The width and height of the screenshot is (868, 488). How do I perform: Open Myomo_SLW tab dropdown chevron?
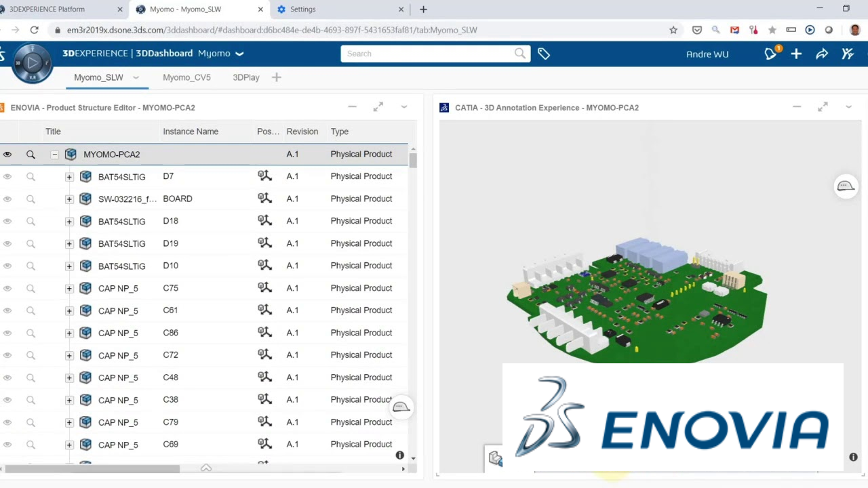point(136,77)
